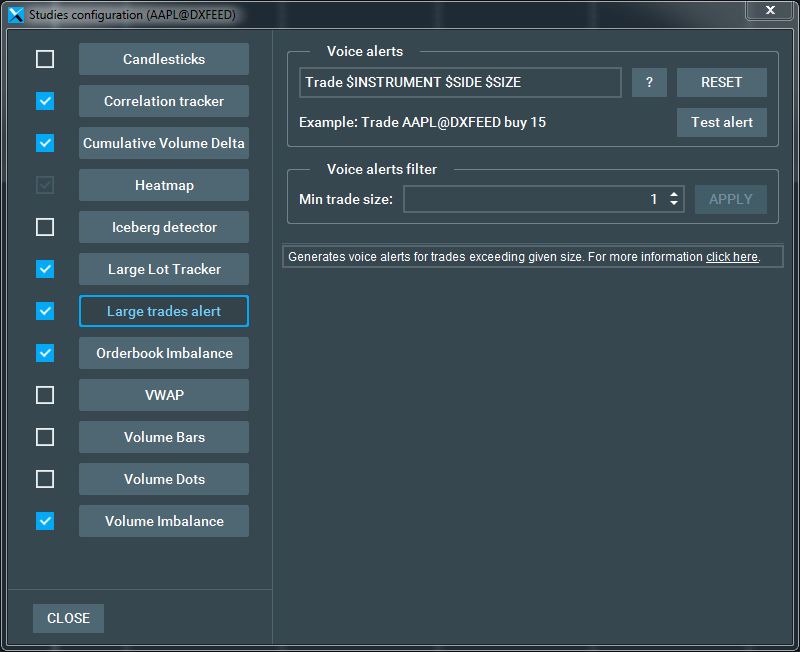Disable the Cumulative Volume Delta study
Viewport: 800px width, 652px height.
(x=44, y=143)
